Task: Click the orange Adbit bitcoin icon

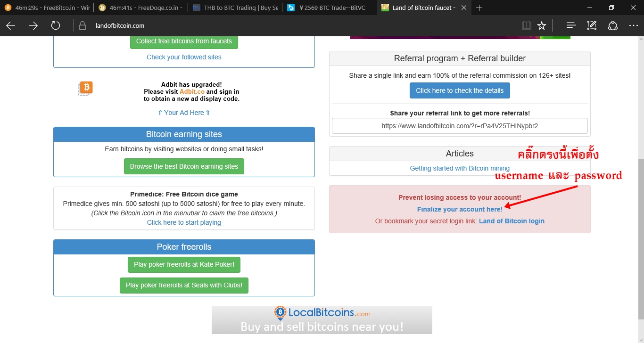Action: [85, 88]
